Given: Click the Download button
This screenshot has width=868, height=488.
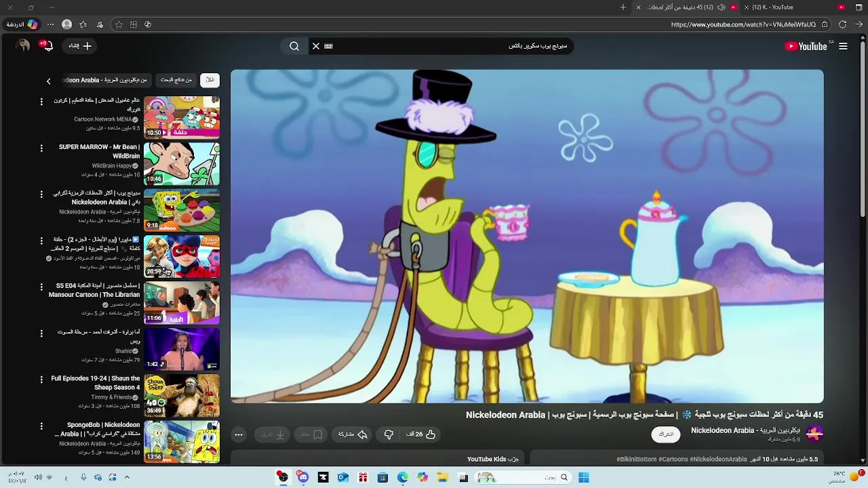Looking at the screenshot, I should (x=273, y=434).
